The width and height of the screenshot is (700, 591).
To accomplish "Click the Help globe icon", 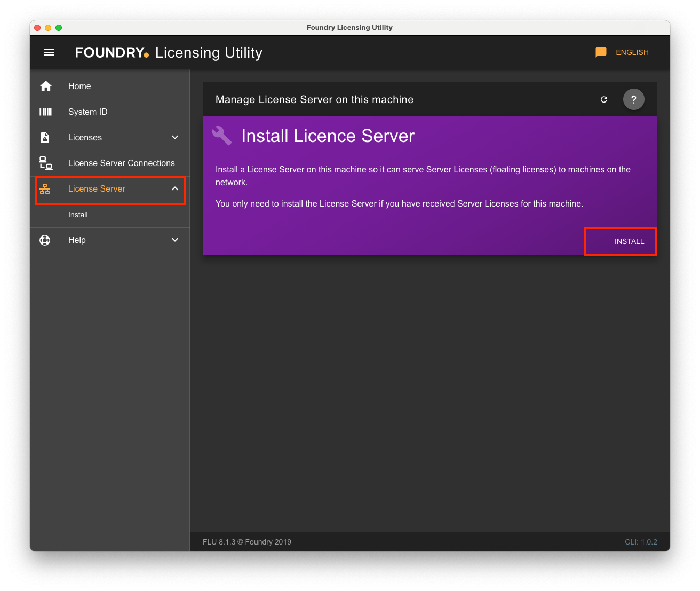I will (45, 240).
